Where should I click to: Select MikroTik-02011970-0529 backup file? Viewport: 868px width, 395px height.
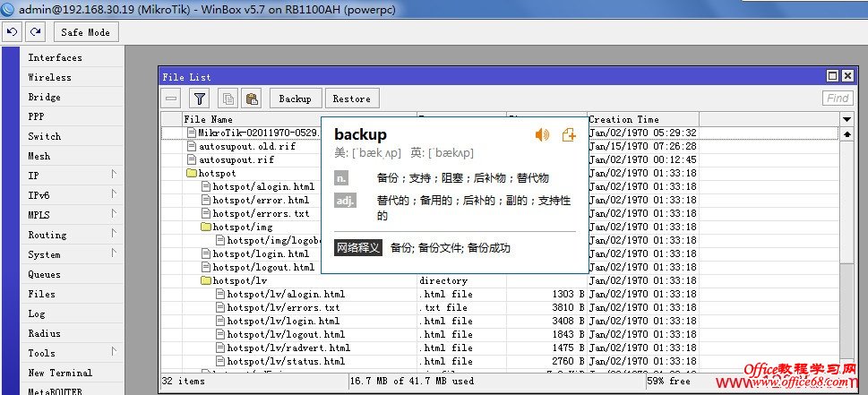[x=499, y=133]
